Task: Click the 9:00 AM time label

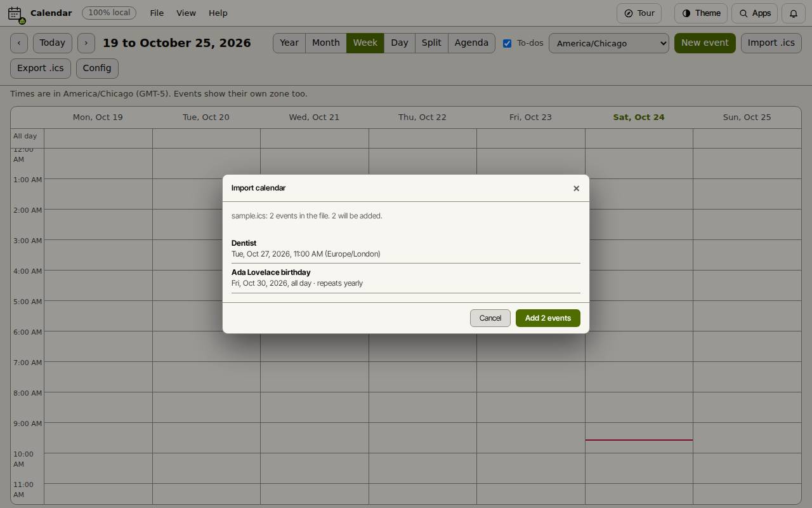Action: click(27, 424)
